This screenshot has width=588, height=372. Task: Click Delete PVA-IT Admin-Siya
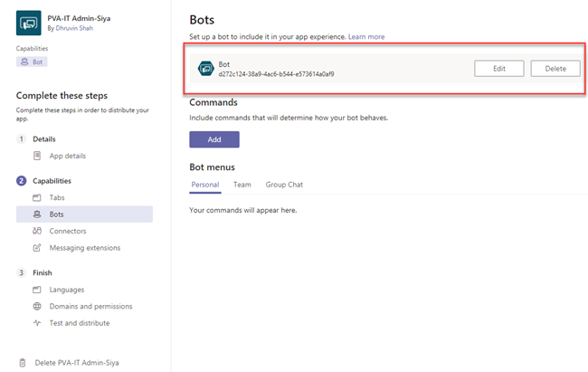(x=77, y=363)
